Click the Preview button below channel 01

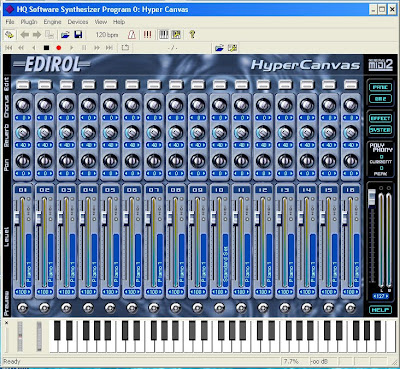pyautogui.click(x=23, y=308)
